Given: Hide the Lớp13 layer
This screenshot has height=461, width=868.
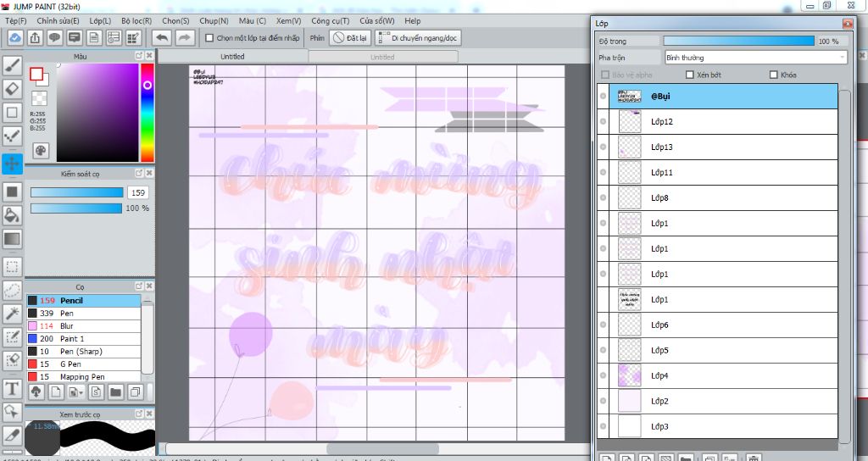Looking at the screenshot, I should pyautogui.click(x=604, y=147).
